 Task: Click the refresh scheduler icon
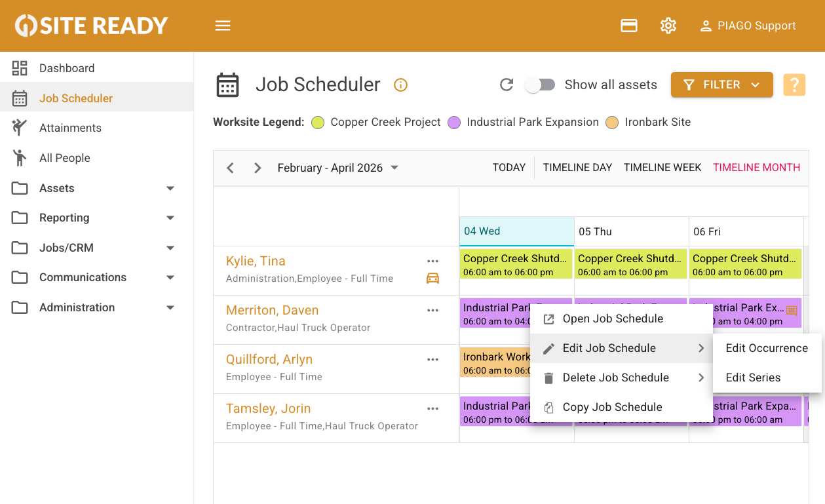click(x=506, y=85)
